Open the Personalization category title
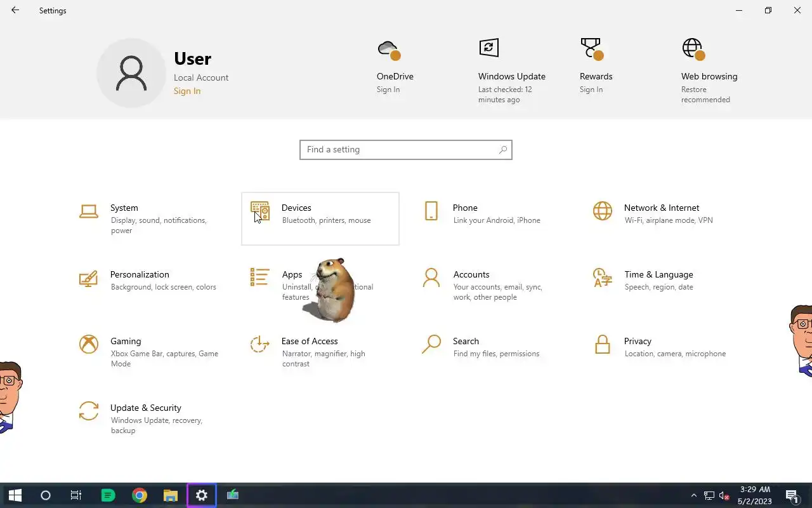 (x=140, y=274)
